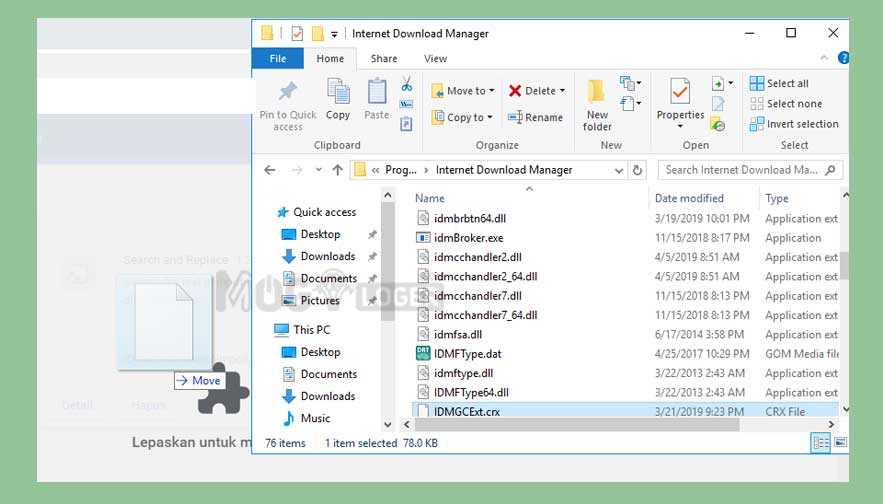Select file IDMGCExt.crx
Viewport: 883px width, 504px height.
click(x=466, y=411)
